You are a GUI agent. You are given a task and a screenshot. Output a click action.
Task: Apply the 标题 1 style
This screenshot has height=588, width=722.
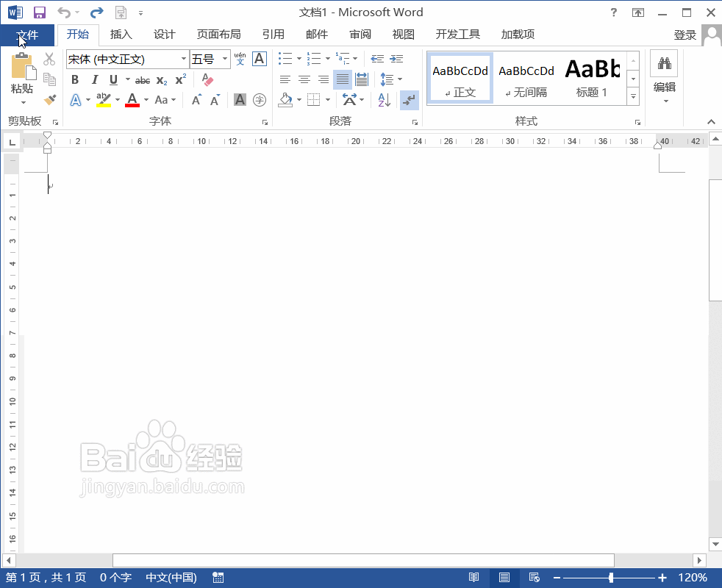click(x=592, y=78)
